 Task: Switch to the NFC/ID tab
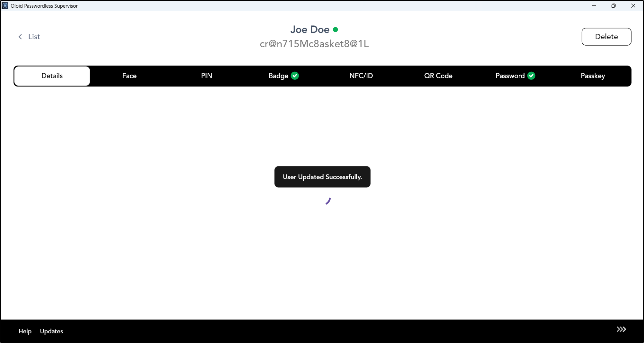click(x=361, y=76)
